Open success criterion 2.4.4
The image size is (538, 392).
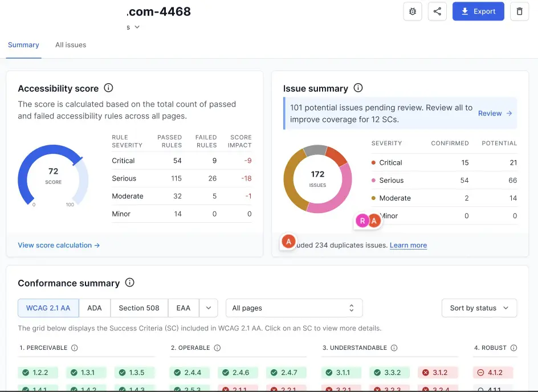[x=189, y=373]
